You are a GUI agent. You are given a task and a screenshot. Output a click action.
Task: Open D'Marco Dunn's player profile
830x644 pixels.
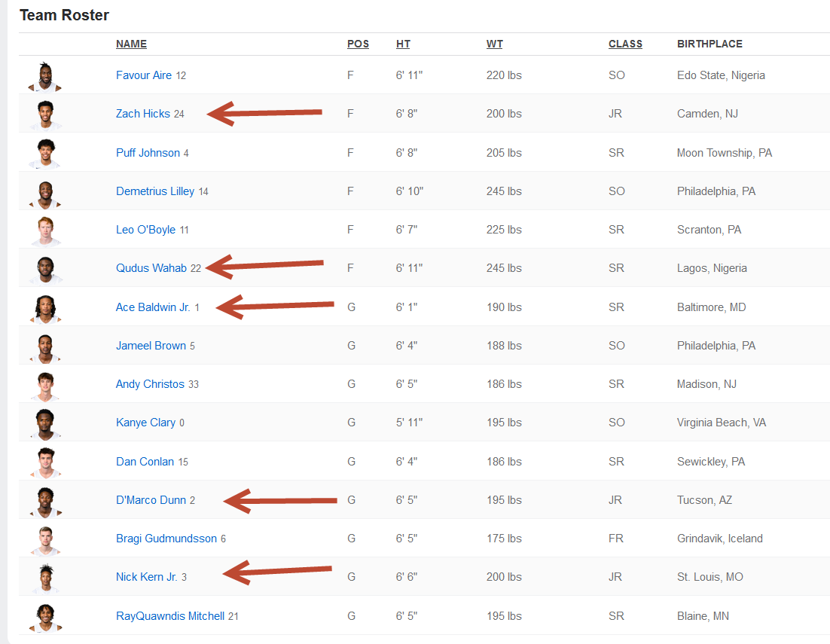[151, 500]
